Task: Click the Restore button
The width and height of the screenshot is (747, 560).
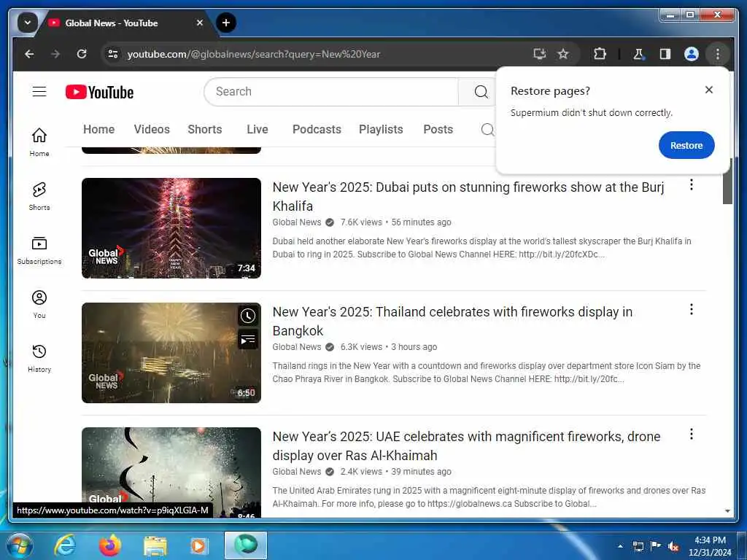Action: (686, 145)
